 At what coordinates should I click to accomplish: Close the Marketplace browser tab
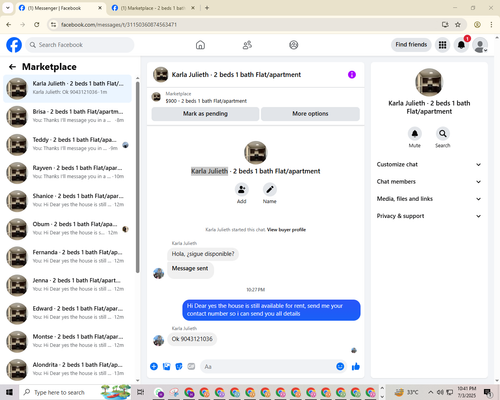point(193,8)
